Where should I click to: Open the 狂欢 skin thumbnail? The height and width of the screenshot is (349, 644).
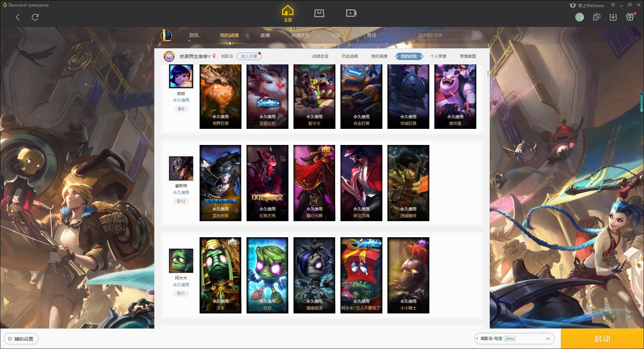click(x=267, y=275)
